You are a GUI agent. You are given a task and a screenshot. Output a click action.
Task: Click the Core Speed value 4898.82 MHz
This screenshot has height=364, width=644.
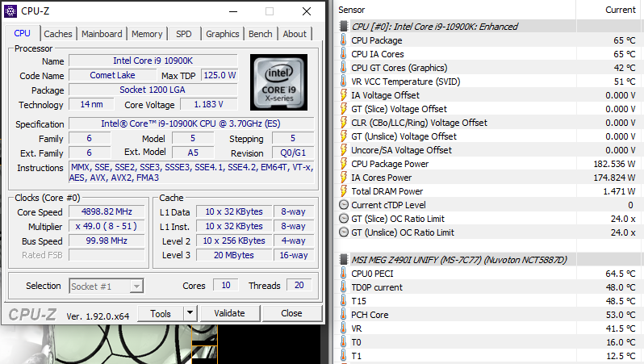pos(107,211)
